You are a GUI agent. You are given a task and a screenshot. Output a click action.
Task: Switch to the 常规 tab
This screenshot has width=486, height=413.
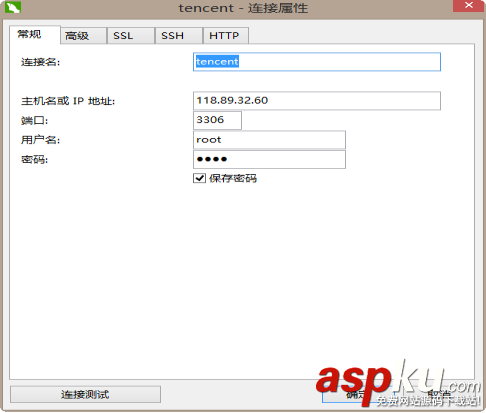35,35
